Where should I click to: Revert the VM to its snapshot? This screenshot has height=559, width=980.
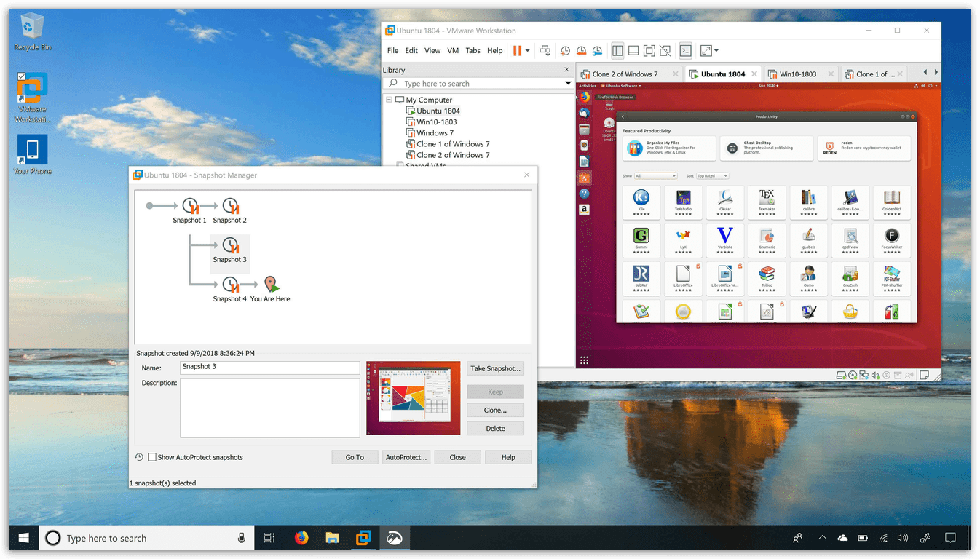click(581, 50)
